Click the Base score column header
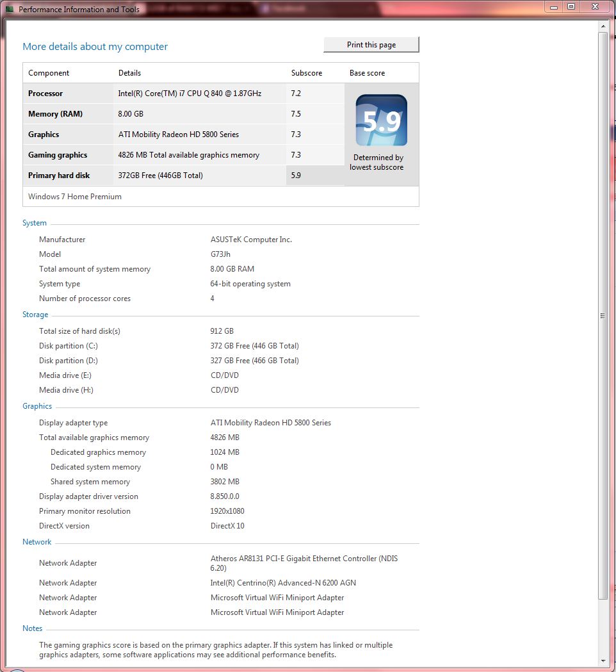 point(367,73)
